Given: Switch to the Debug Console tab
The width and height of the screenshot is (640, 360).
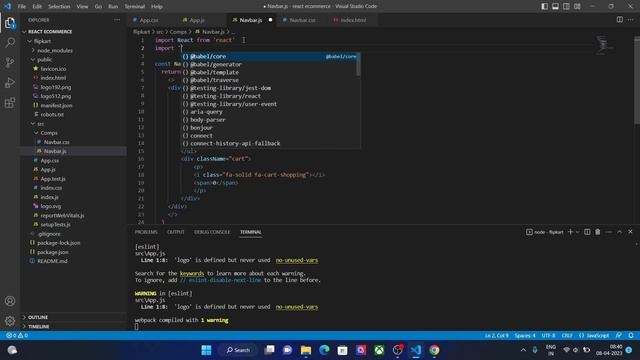Looking at the screenshot, I should coord(212,232).
